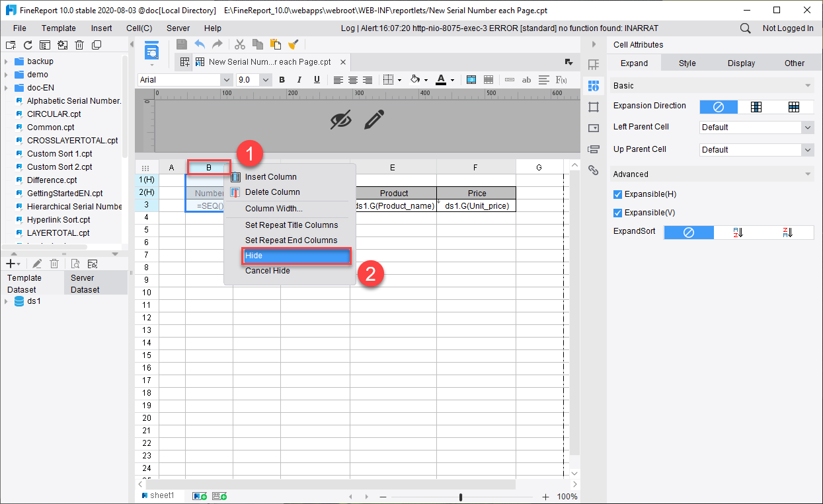Click the trash icon above file tree
The image size is (823, 504).
tap(79, 45)
